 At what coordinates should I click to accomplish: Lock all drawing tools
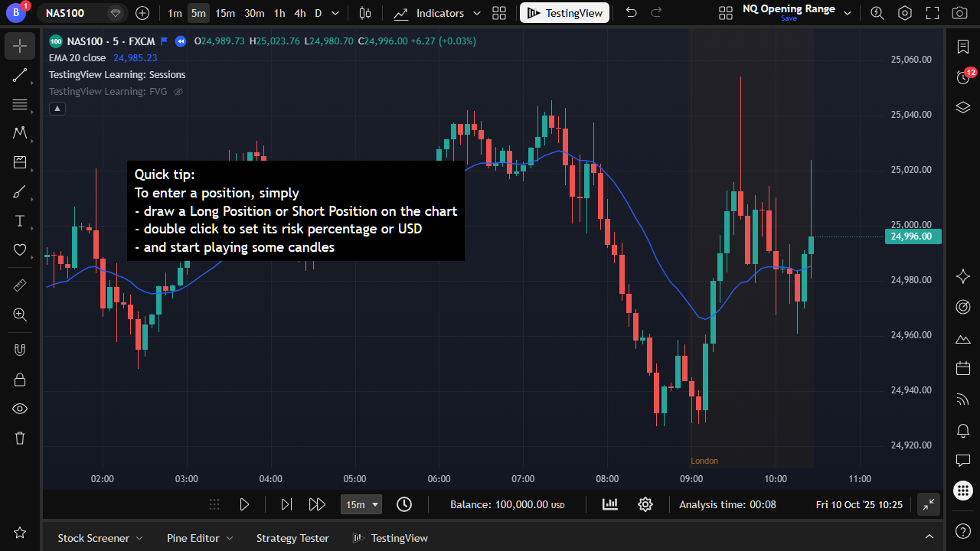coord(20,379)
